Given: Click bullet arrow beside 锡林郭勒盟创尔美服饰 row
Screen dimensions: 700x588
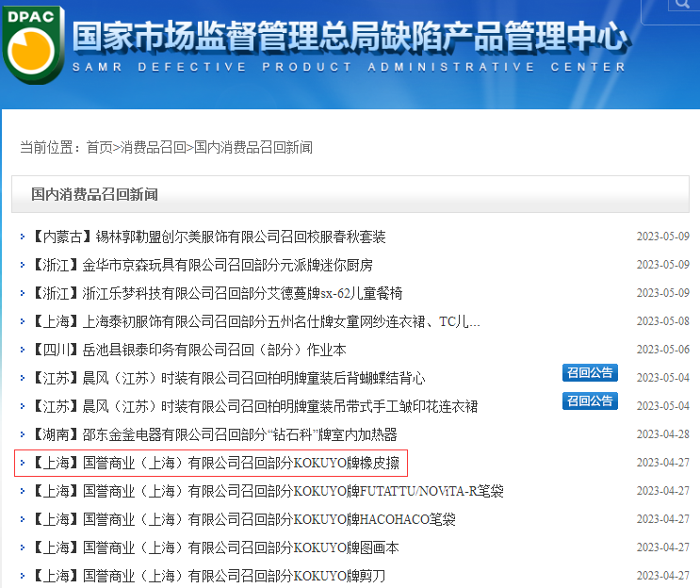Looking at the screenshot, I should pyautogui.click(x=23, y=237).
